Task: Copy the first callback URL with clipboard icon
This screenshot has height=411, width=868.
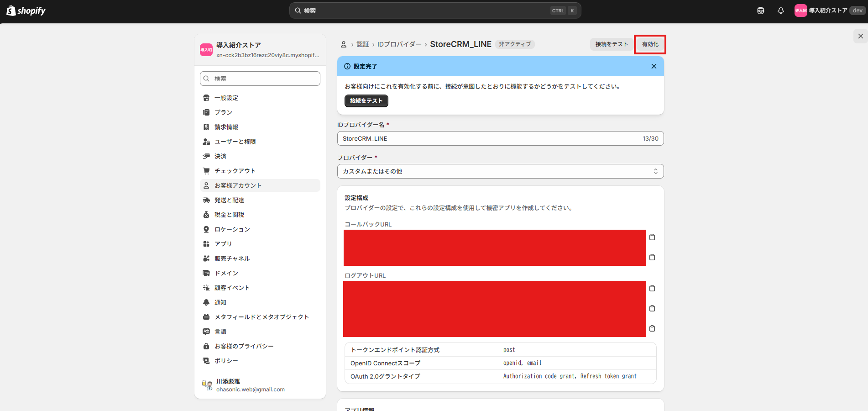Action: point(652,237)
